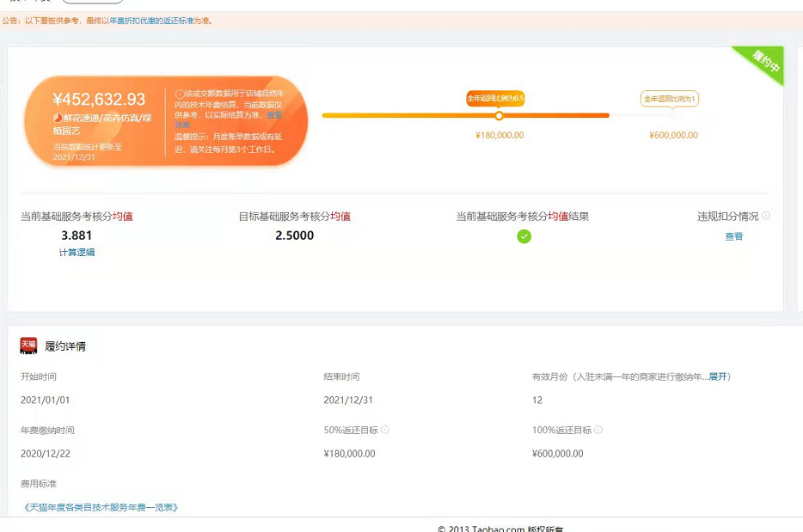Screen dimensions: 803x532
Task: Expand the 展开 link in 有效月份
Action: 718,376
